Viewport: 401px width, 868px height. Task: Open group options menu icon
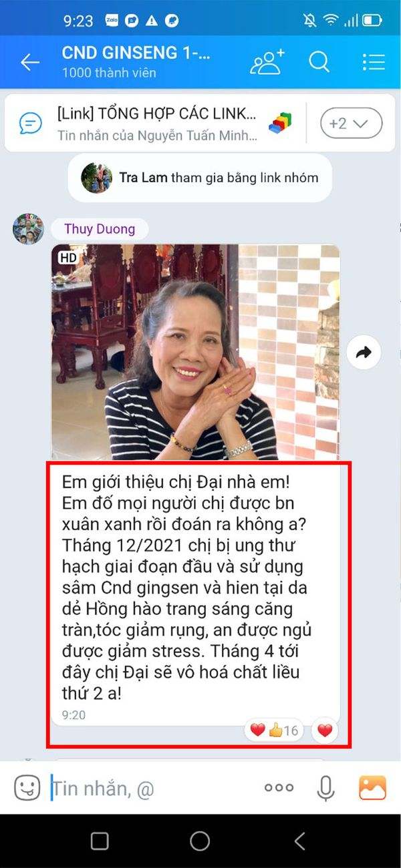point(374,62)
